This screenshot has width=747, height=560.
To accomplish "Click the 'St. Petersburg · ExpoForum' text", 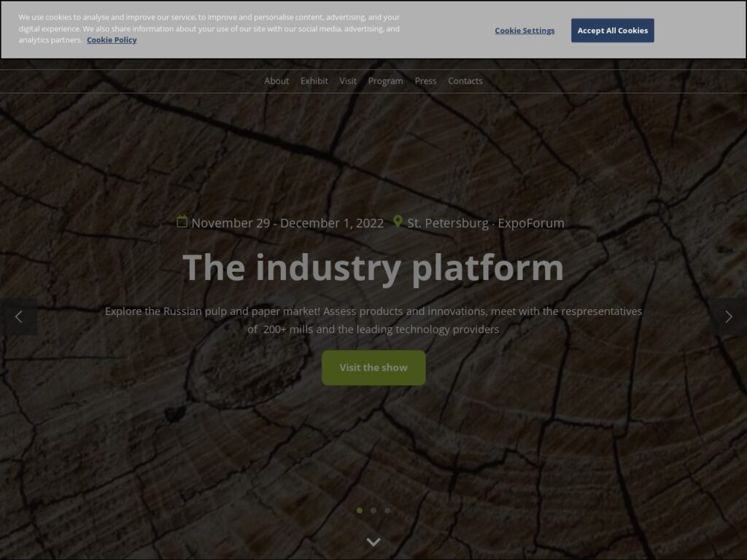I will 485,223.
